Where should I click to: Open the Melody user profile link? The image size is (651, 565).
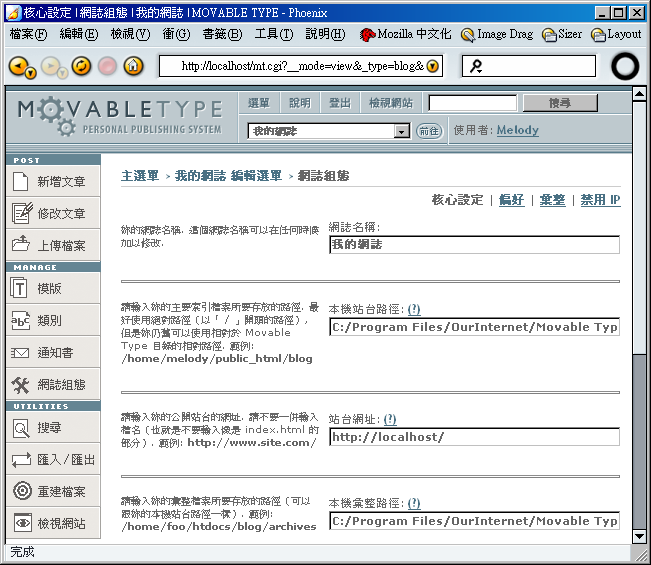coord(517,130)
